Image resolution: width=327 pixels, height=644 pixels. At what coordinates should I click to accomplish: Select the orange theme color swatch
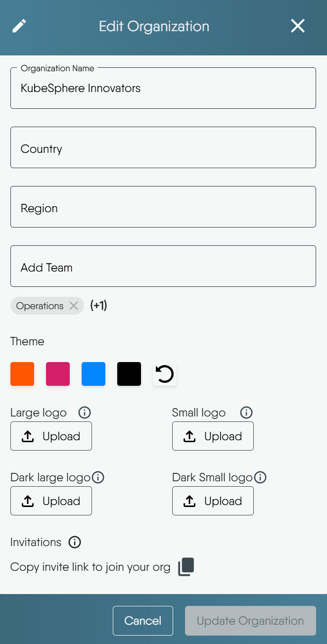[x=22, y=374]
